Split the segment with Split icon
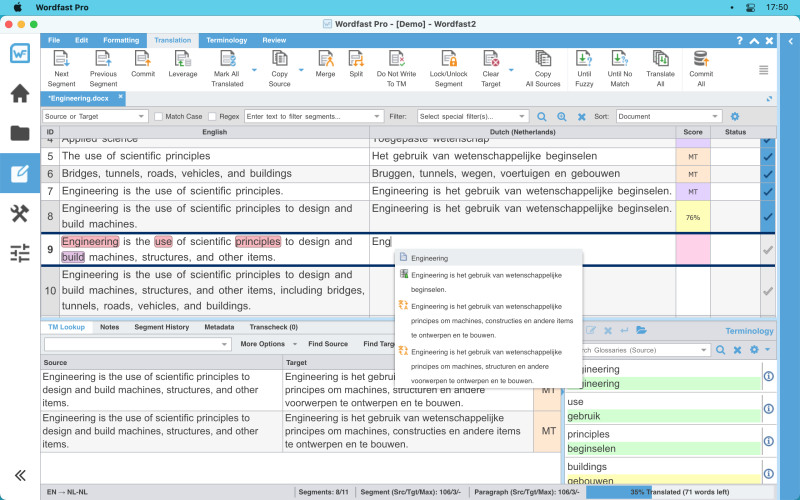This screenshot has height=500, width=800. [356, 59]
